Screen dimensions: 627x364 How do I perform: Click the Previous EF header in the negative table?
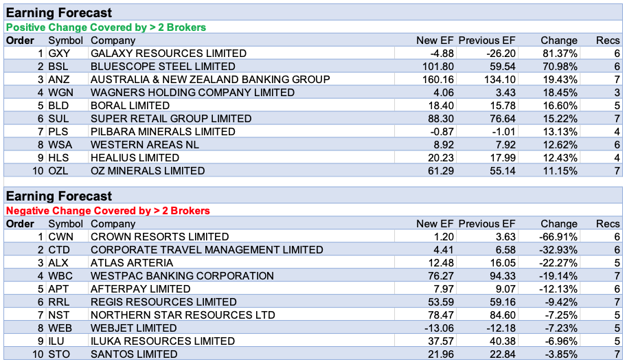pyautogui.click(x=486, y=224)
